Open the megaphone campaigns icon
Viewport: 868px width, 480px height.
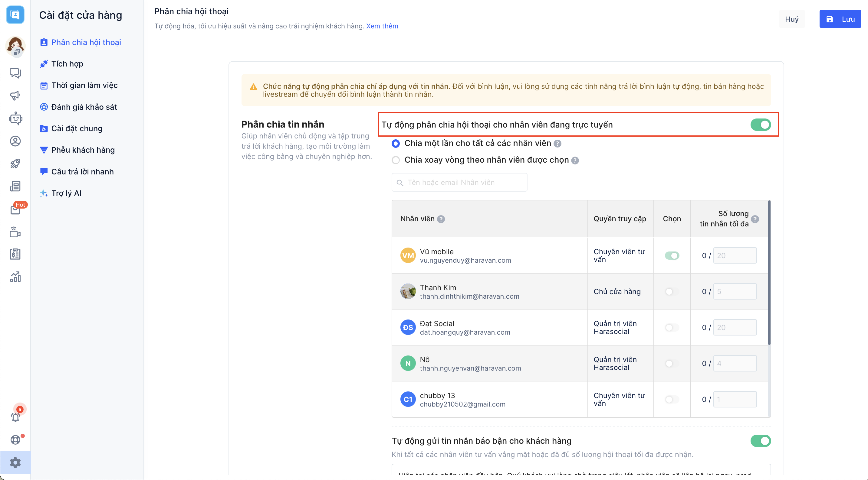coord(15,96)
